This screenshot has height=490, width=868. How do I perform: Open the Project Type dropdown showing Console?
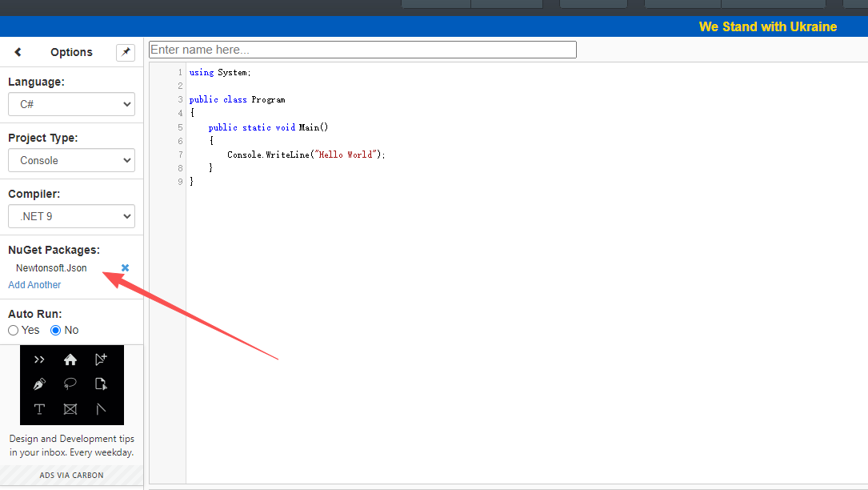(x=71, y=160)
